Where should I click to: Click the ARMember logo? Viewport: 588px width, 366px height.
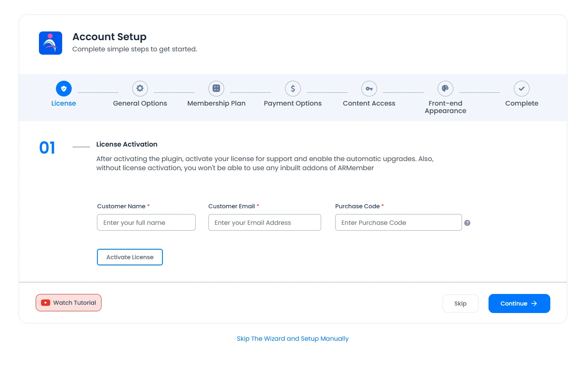click(x=50, y=43)
